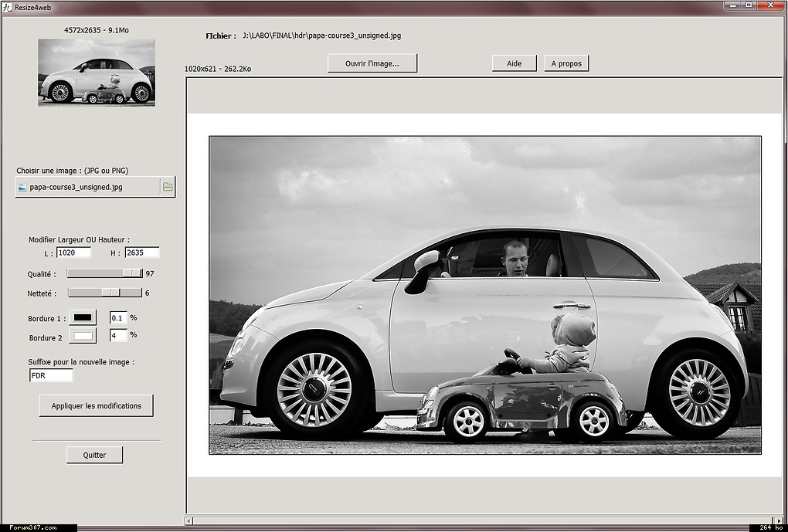The image size is (788, 532).
Task: Click the Netteté sharpness slider handle
Action: tap(111, 293)
